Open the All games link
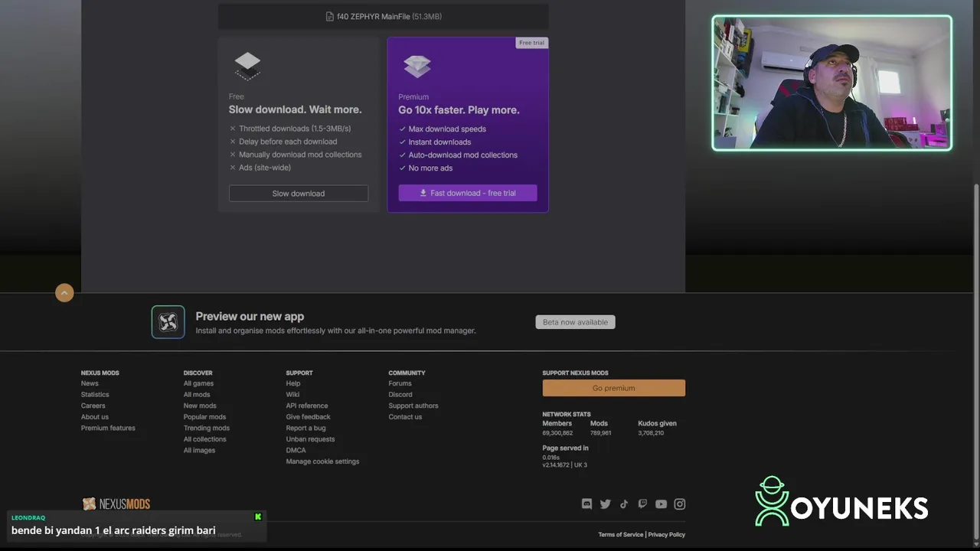The image size is (980, 551). (198, 383)
